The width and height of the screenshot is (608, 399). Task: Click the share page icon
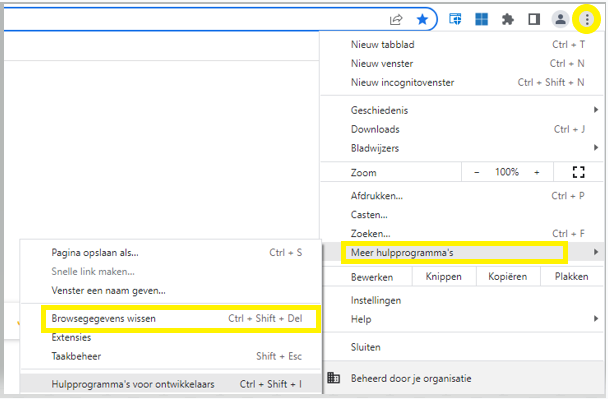click(396, 19)
